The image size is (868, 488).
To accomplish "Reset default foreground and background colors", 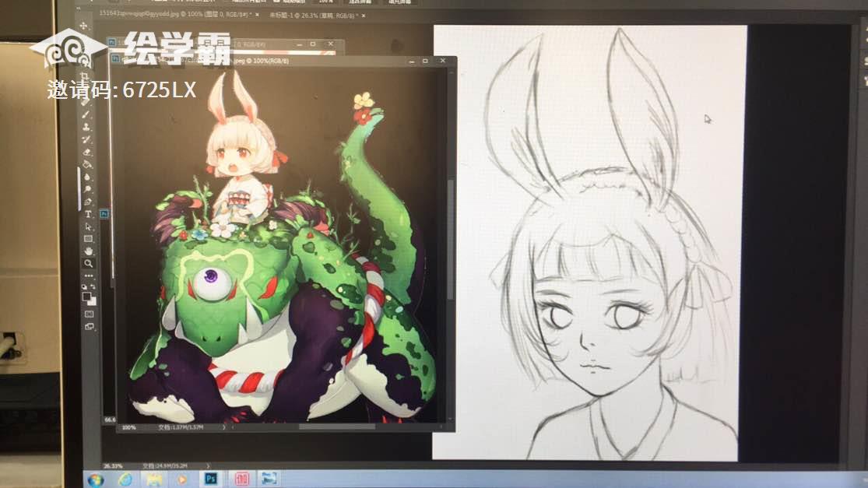I will pyautogui.click(x=84, y=286).
